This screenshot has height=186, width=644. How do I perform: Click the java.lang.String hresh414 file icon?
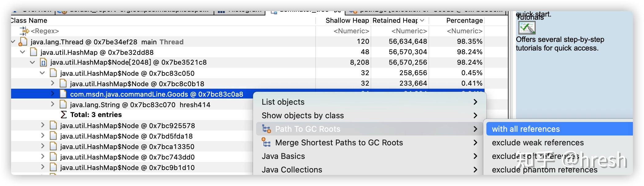click(x=63, y=105)
